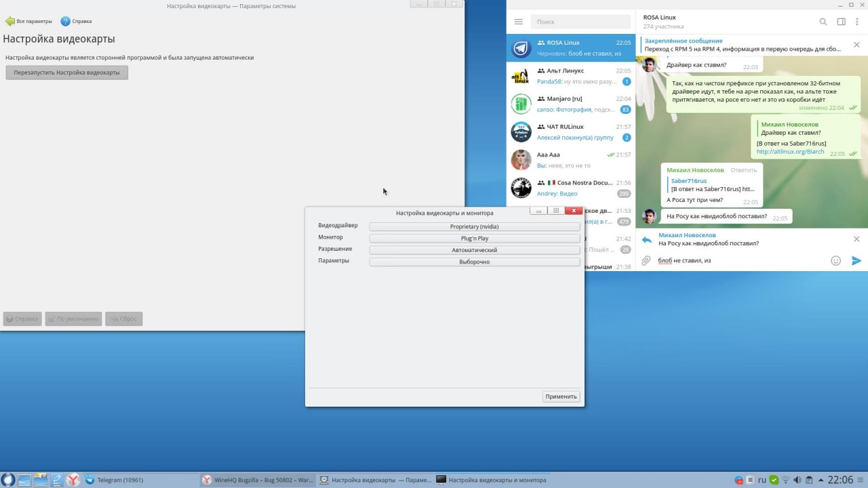Expand hidden tray icons arrow
Image resolution: width=868 pixels, height=488 pixels.
[x=821, y=480]
